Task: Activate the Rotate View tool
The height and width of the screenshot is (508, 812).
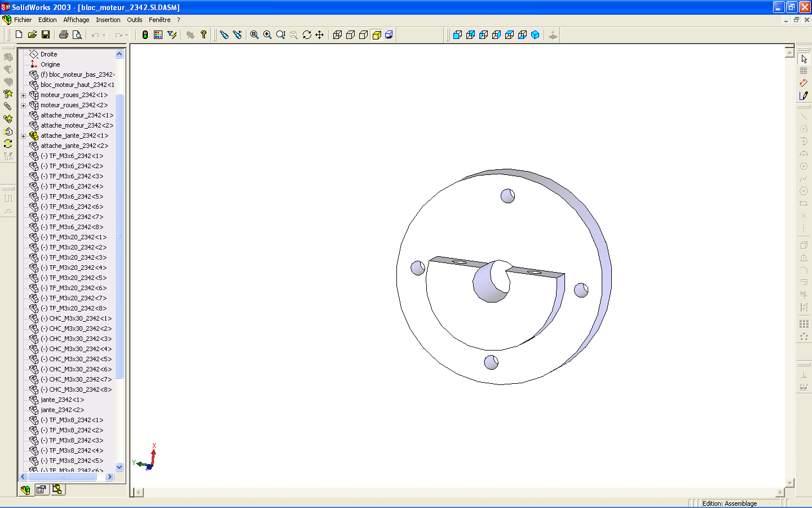Action: click(307, 35)
